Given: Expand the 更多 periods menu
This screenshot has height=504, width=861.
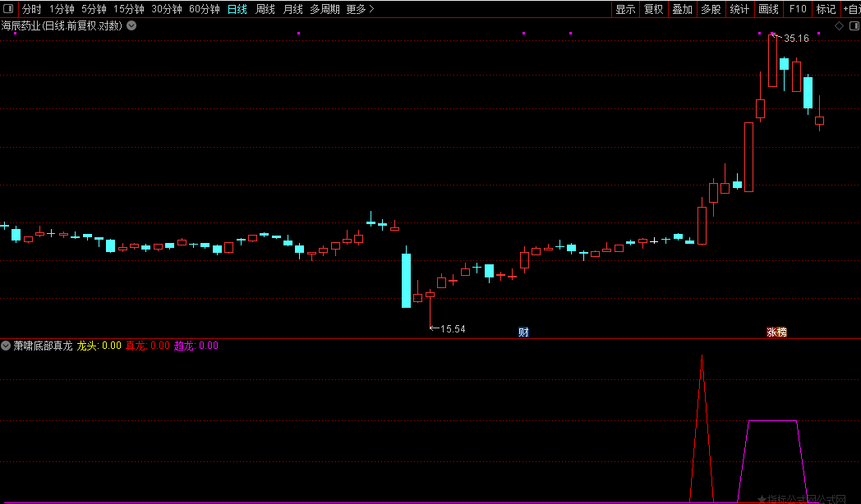Looking at the screenshot, I should (x=360, y=9).
